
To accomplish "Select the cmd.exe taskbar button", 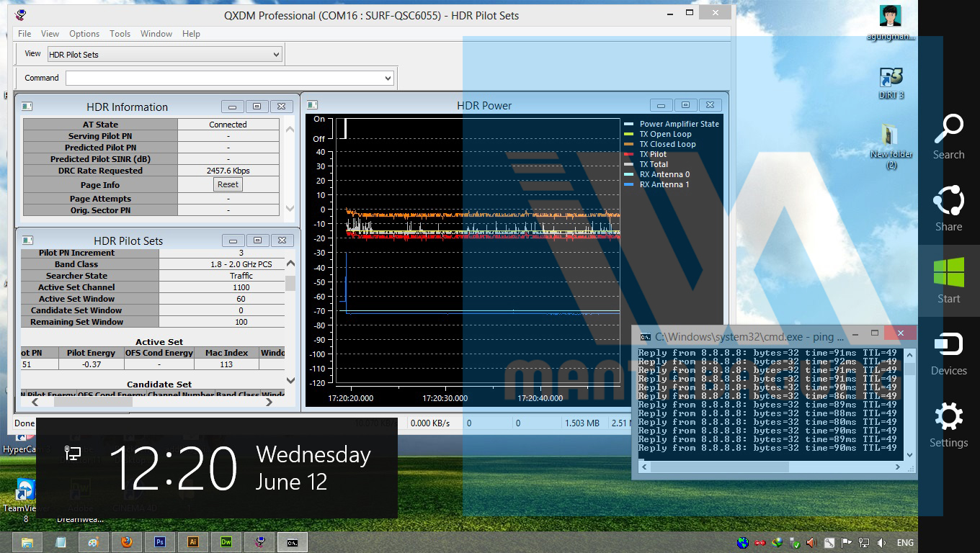I will [x=293, y=542].
